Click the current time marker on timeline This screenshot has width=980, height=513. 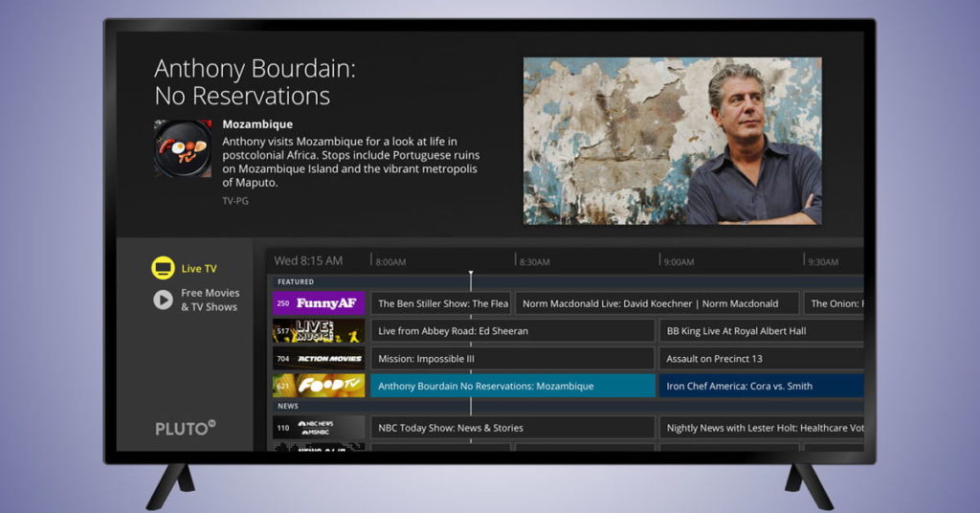[x=471, y=275]
